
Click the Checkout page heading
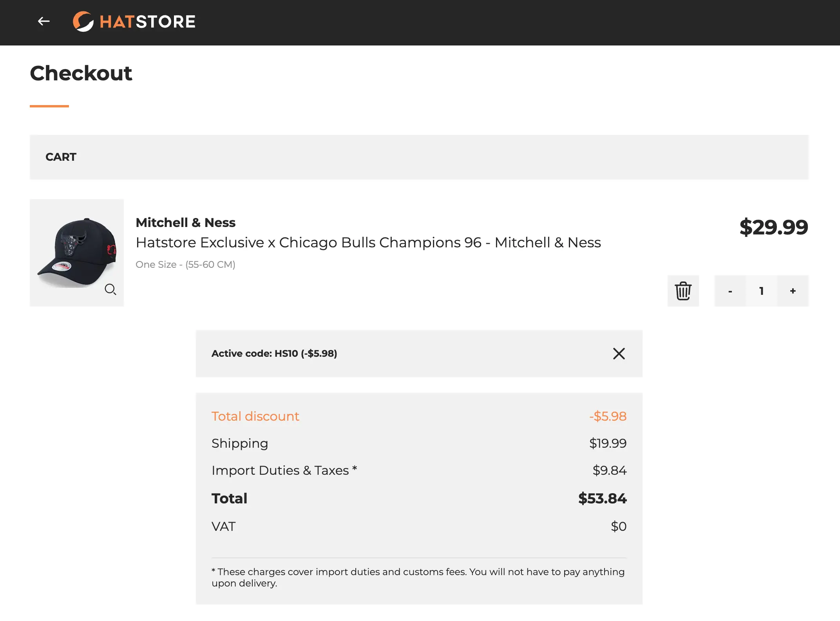click(x=81, y=73)
